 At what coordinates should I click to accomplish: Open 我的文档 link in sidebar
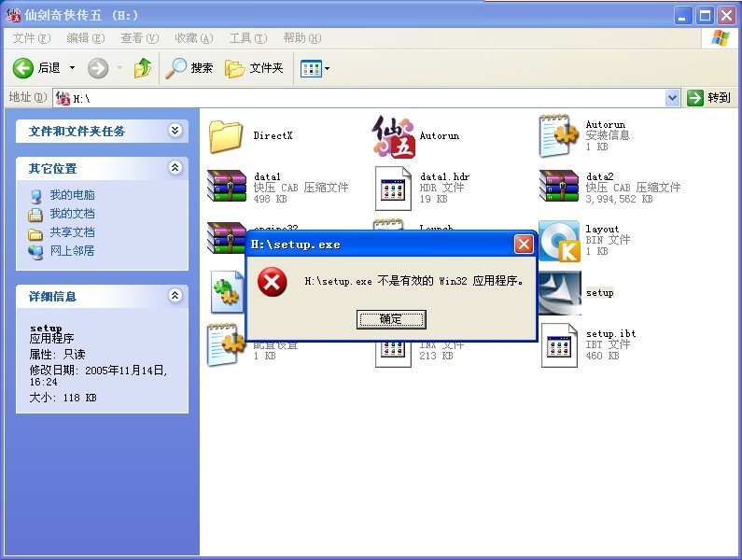[73, 214]
